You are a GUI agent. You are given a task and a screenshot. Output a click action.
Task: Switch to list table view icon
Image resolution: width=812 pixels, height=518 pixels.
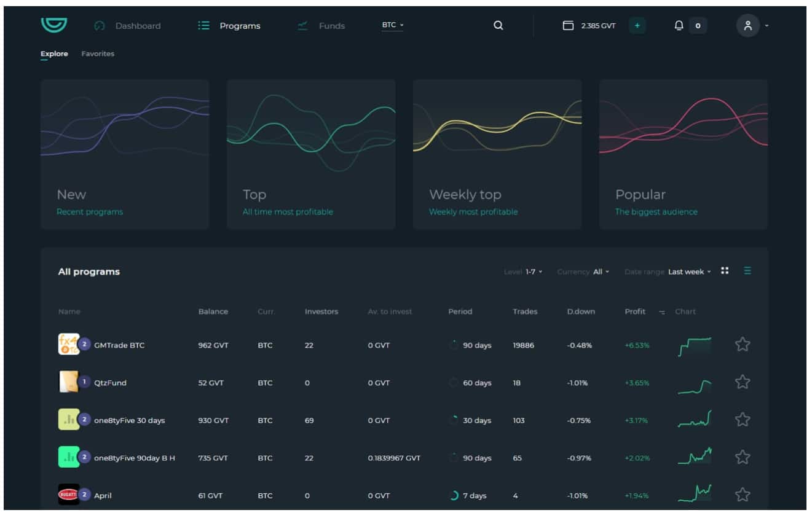click(x=747, y=271)
